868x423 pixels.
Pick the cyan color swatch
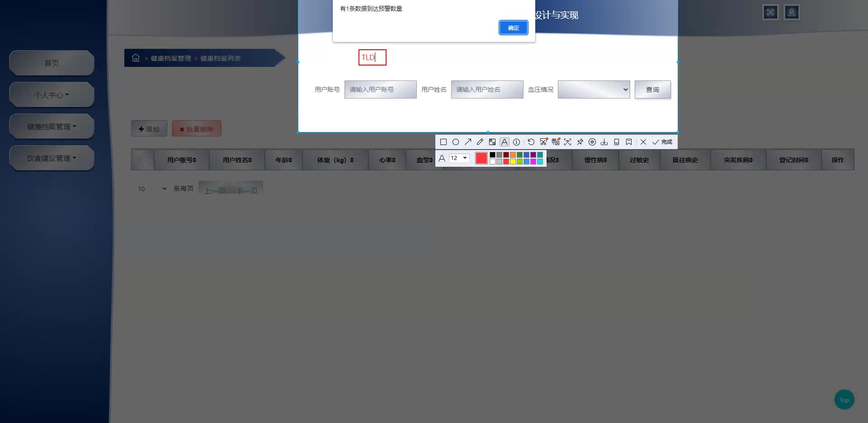point(540,161)
